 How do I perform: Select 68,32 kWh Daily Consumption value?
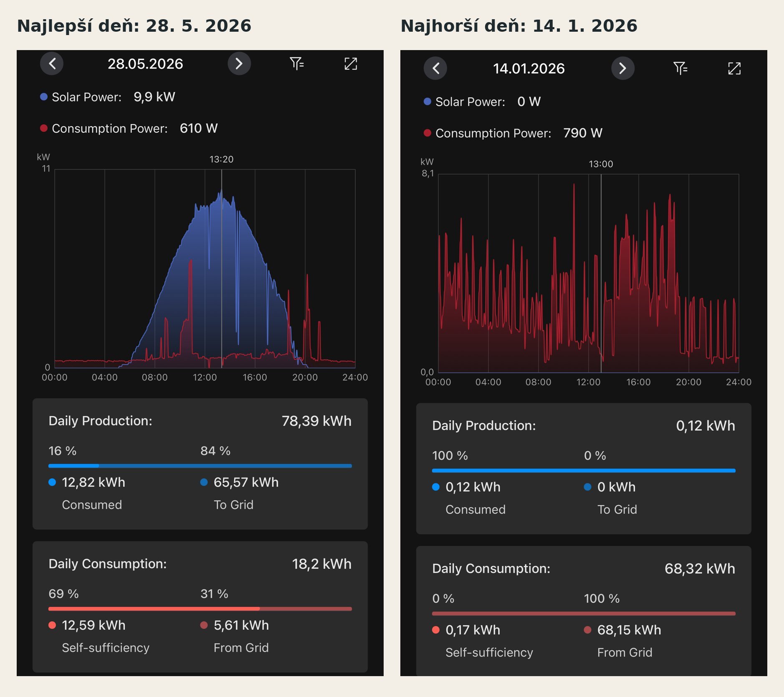pos(700,568)
